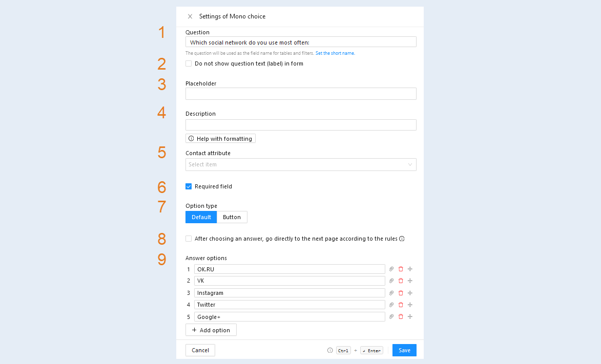Image resolution: width=601 pixels, height=364 pixels.
Task: Attach file to Google+ answer option
Action: [391, 317]
